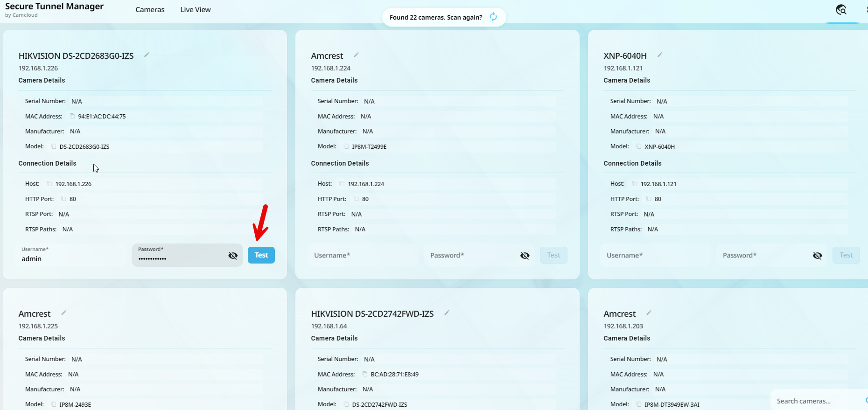Copy HTTP port of XNP-6040H camera

(x=649, y=199)
